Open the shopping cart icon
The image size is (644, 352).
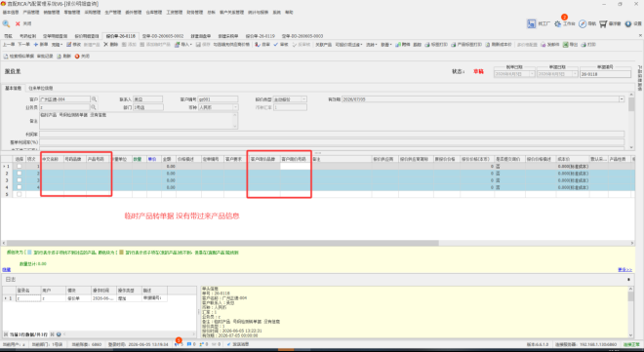(603, 23)
